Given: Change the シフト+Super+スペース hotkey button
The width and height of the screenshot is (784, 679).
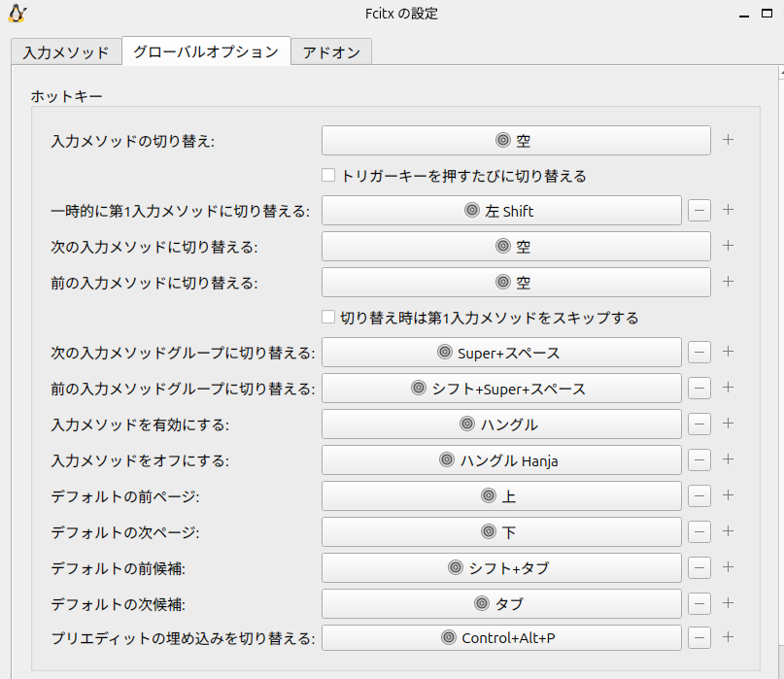Looking at the screenshot, I should (x=501, y=388).
